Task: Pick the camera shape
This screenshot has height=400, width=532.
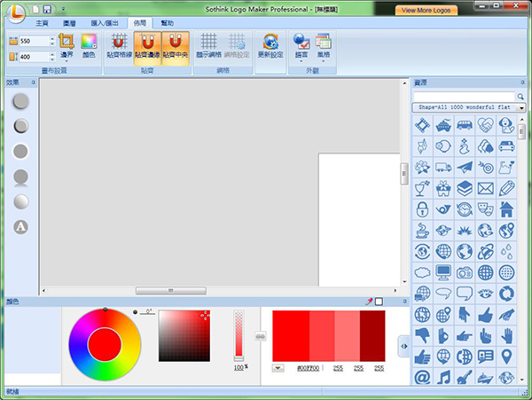Action: pos(465,272)
